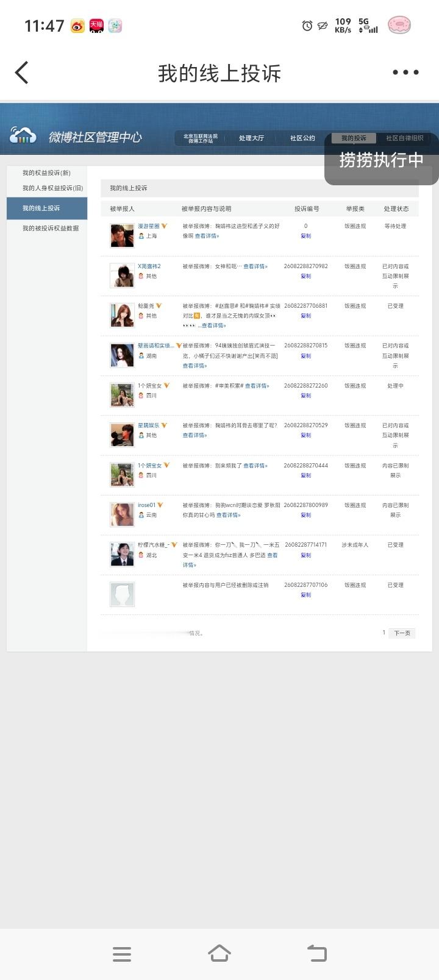Open 漫游星圈 user profile link

(x=148, y=226)
